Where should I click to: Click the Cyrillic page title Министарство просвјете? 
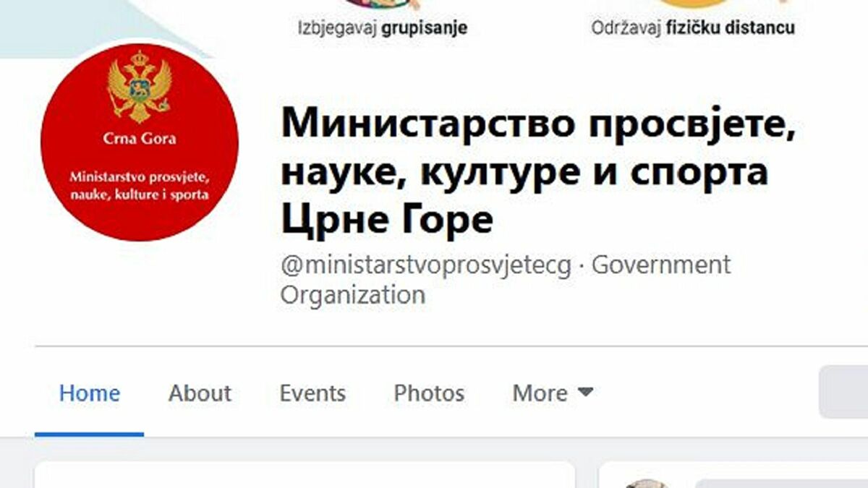(538, 124)
